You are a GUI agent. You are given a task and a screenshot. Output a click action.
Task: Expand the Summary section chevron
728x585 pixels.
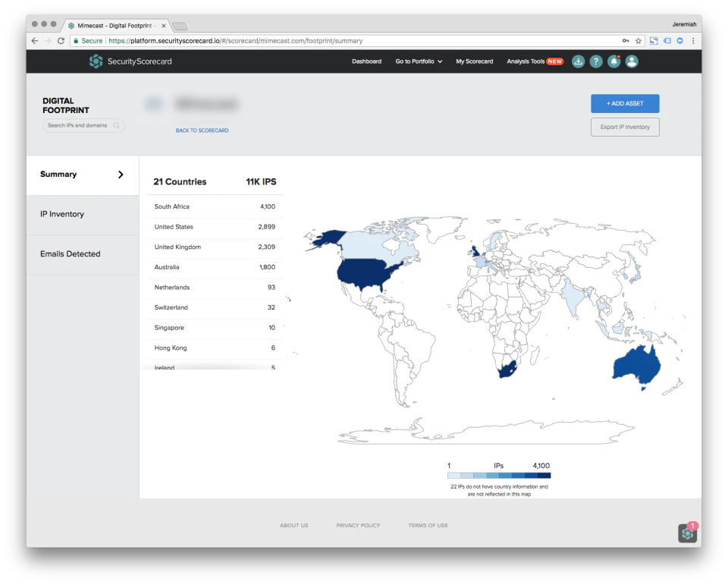tap(120, 174)
